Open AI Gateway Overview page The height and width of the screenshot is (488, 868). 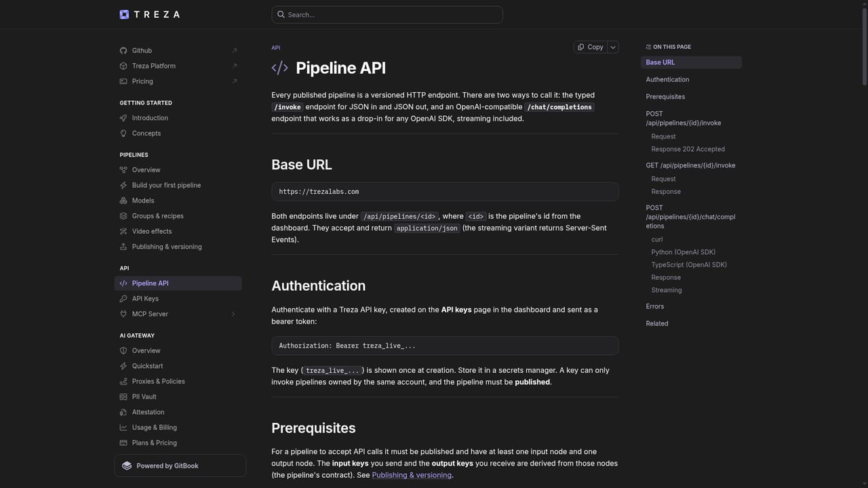coord(178,351)
